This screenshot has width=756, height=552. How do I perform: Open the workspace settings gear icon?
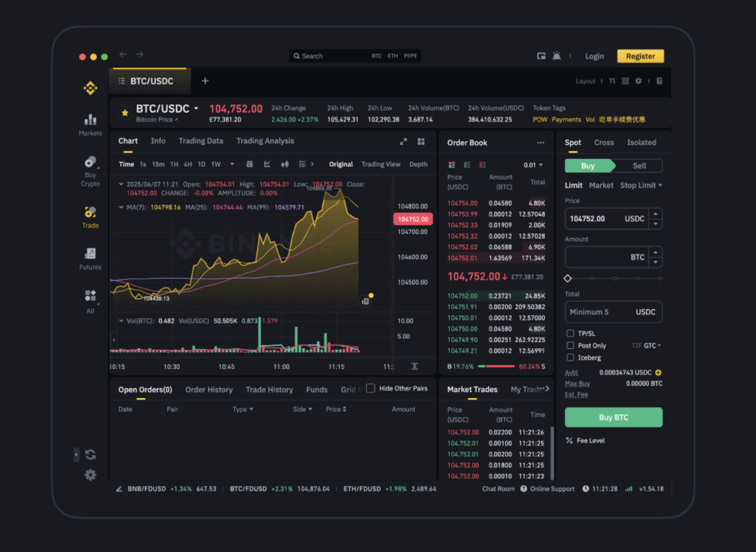pos(638,81)
